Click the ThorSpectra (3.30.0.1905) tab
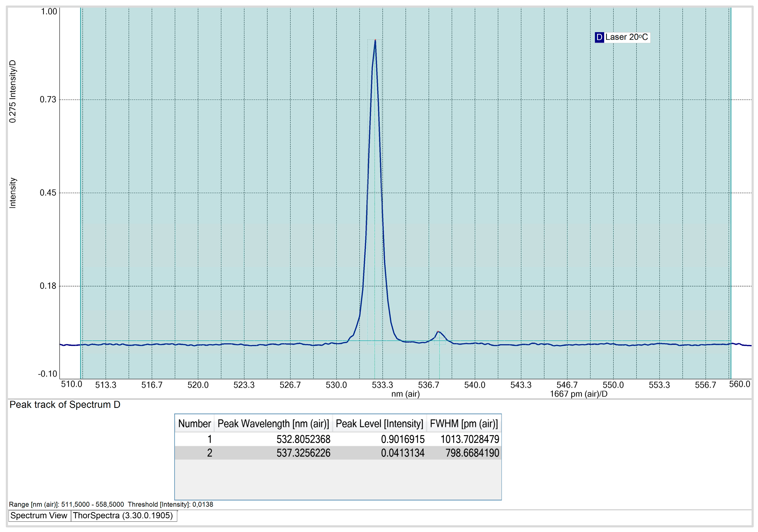Viewport: 758px width, 532px height. 123,515
